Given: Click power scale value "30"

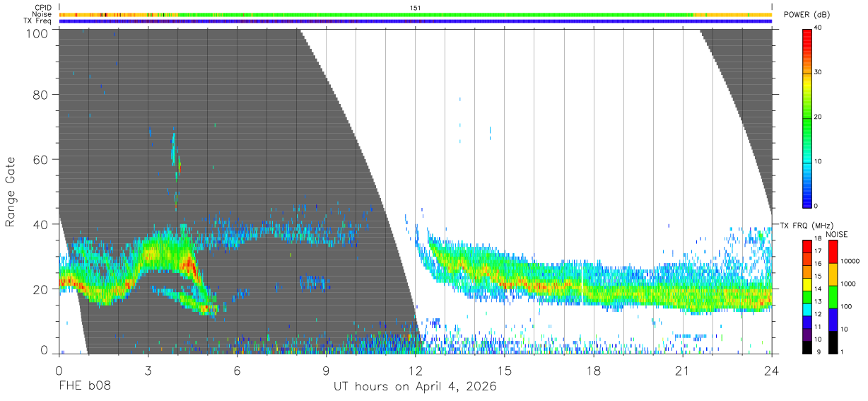Looking at the screenshot, I should coord(819,73).
